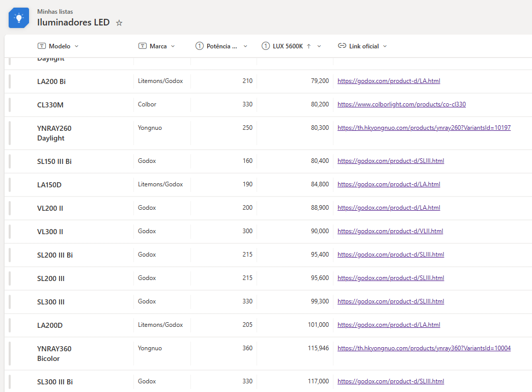Click the ascending sort arrow on LUX 5600K
This screenshot has height=392, width=532.
[x=309, y=46]
